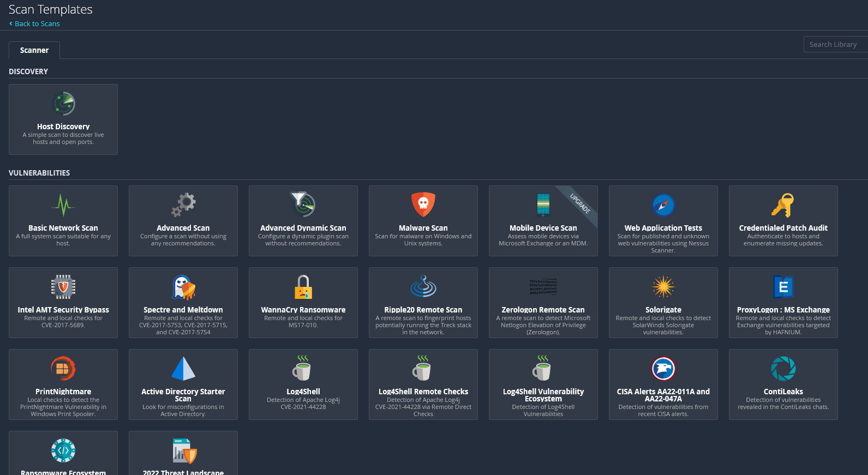The image size is (868, 475).
Task: Click the Log4Shell Vulnerability Ecosystem title
Action: (x=543, y=395)
